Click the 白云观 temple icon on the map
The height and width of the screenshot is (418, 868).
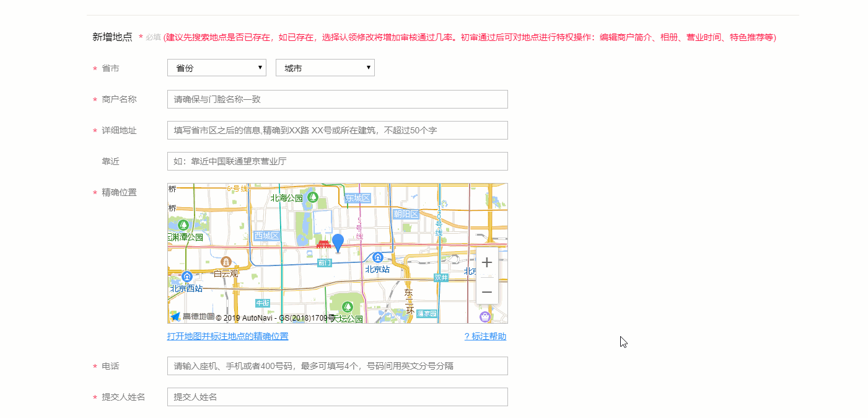[x=226, y=261]
